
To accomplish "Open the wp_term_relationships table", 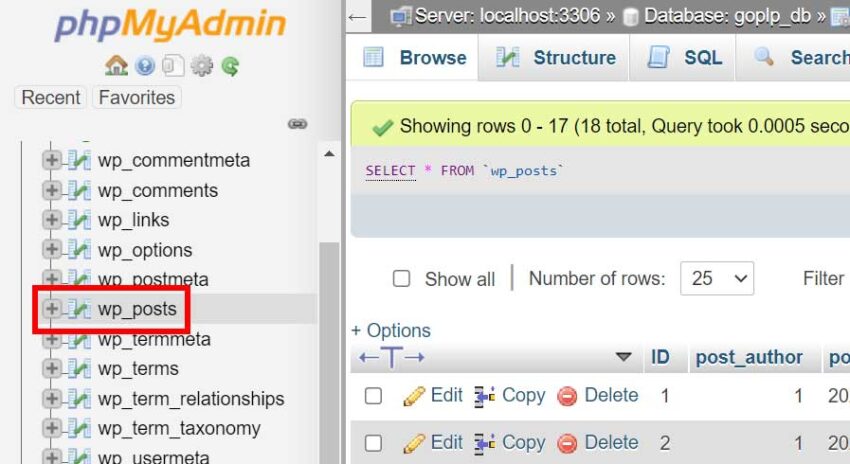I will pyautogui.click(x=191, y=399).
